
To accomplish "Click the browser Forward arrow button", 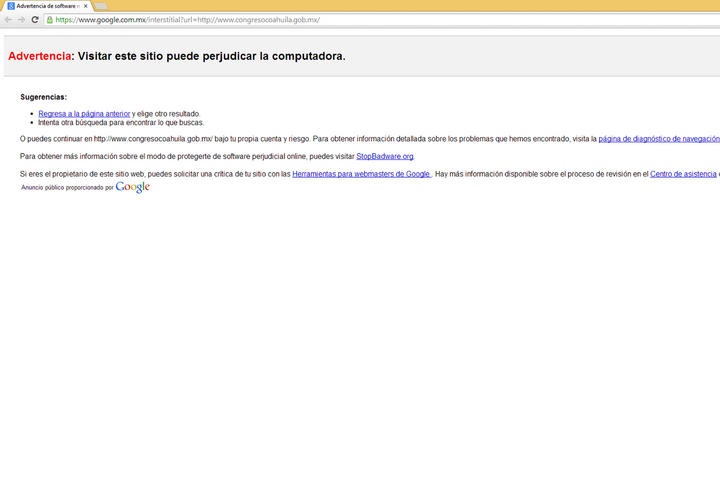I will (21, 19).
